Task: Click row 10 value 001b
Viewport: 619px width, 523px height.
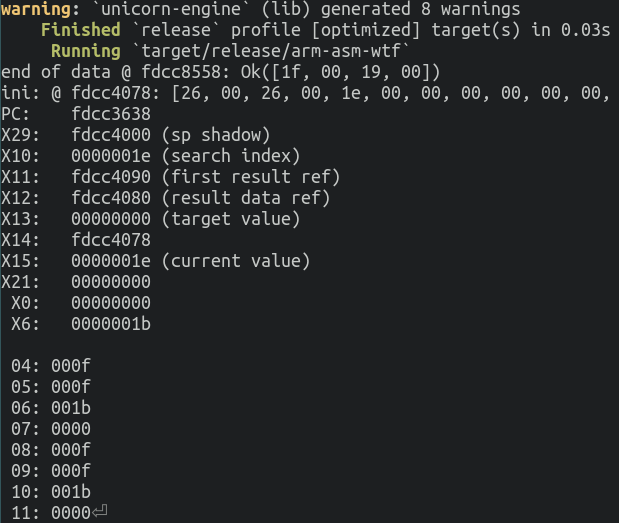Action: (x=71, y=492)
